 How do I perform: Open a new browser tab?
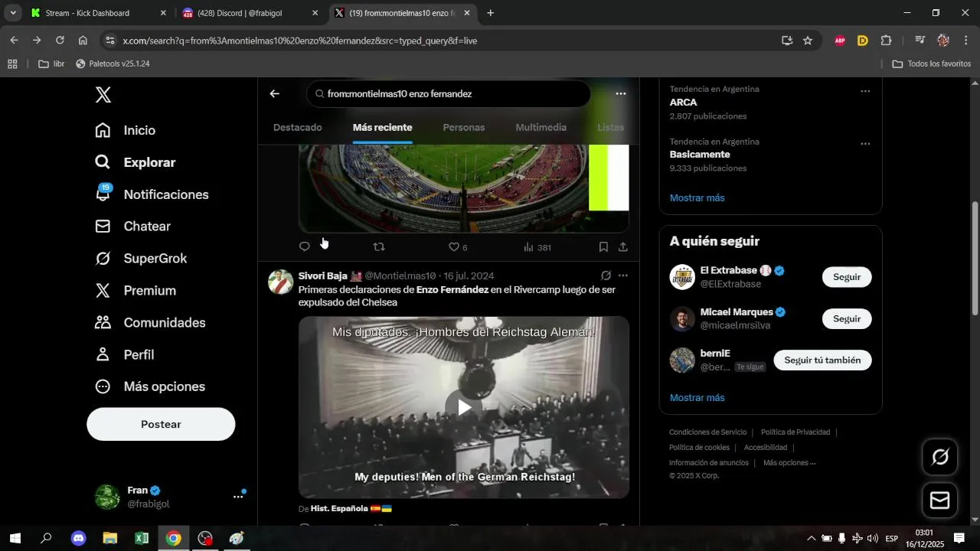coord(490,13)
